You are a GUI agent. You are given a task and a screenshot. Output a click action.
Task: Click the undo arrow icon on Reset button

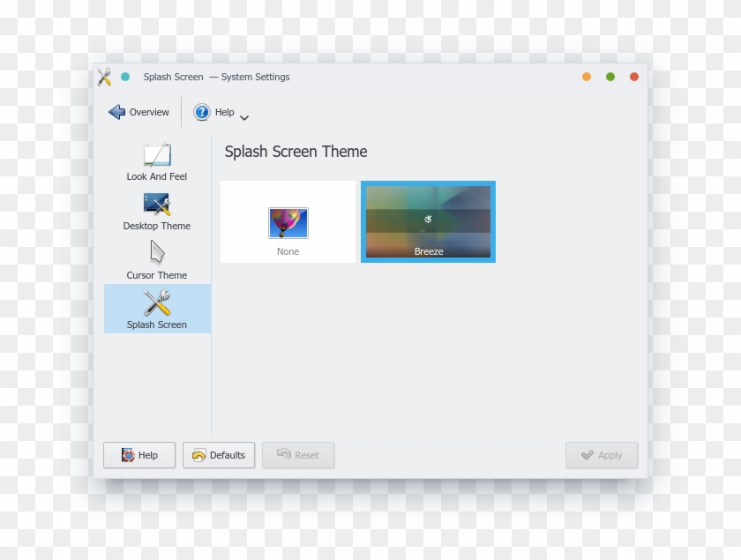(283, 455)
